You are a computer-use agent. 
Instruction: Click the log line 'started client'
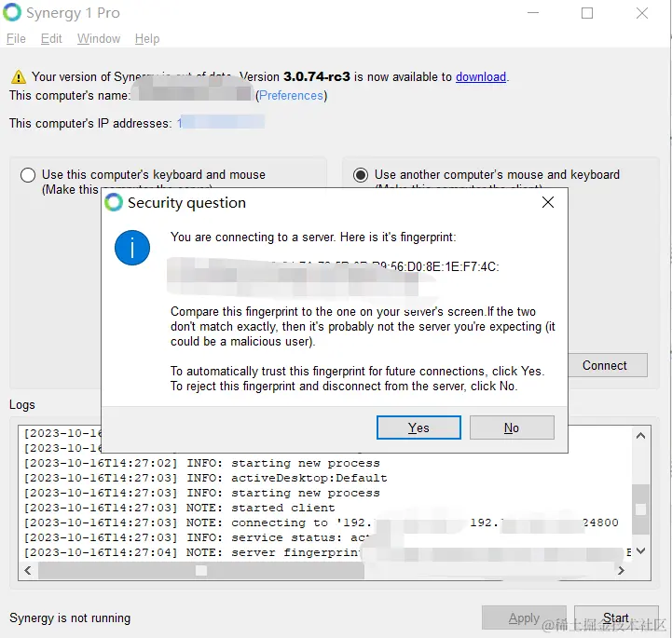point(179,508)
